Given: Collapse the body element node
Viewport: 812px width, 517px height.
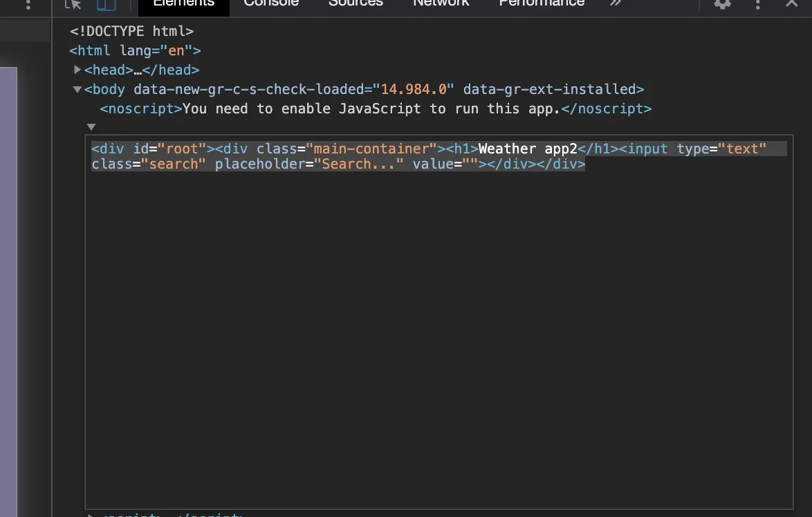Looking at the screenshot, I should pos(77,89).
